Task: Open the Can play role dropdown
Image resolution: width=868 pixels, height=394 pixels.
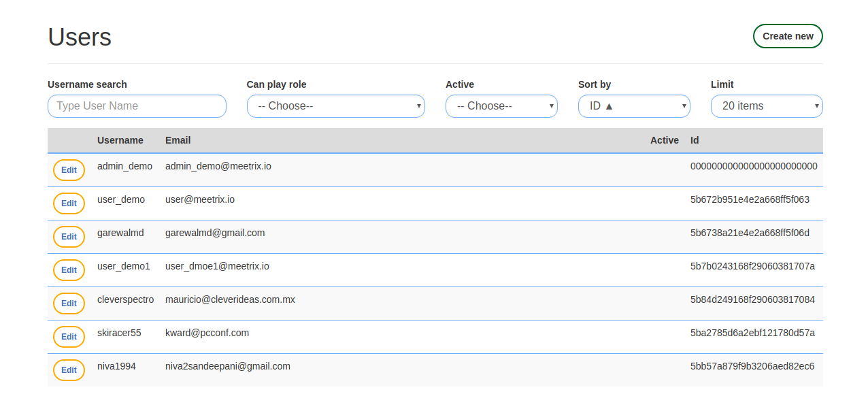Action: [335, 106]
